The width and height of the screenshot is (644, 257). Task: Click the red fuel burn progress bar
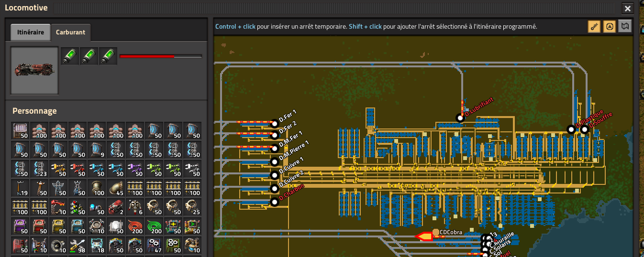[x=161, y=56]
